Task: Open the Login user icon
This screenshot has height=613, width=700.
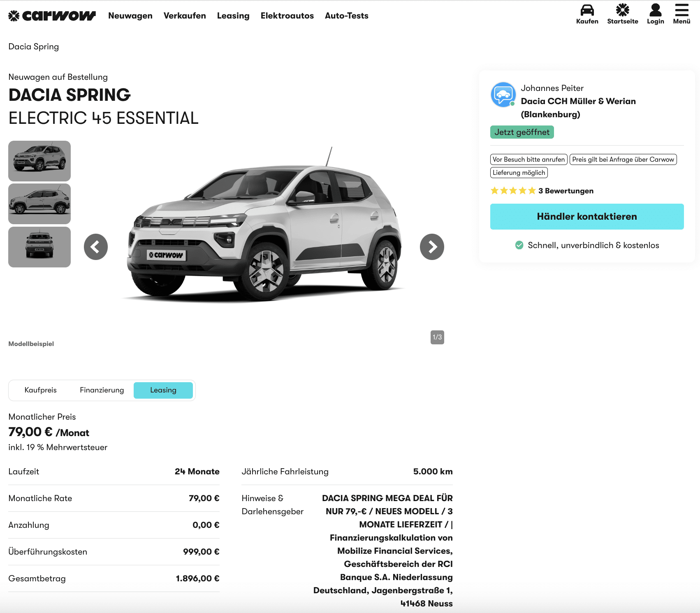Action: [x=655, y=10]
